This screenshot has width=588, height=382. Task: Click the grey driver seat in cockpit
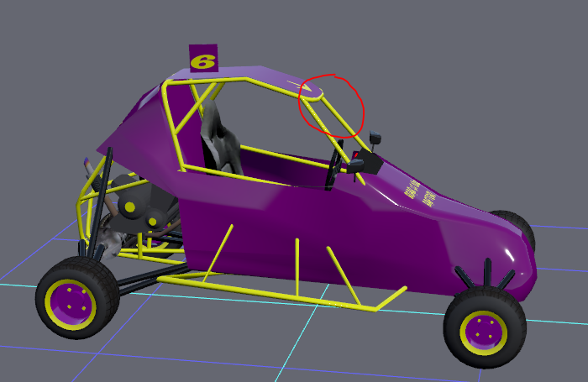click(220, 139)
